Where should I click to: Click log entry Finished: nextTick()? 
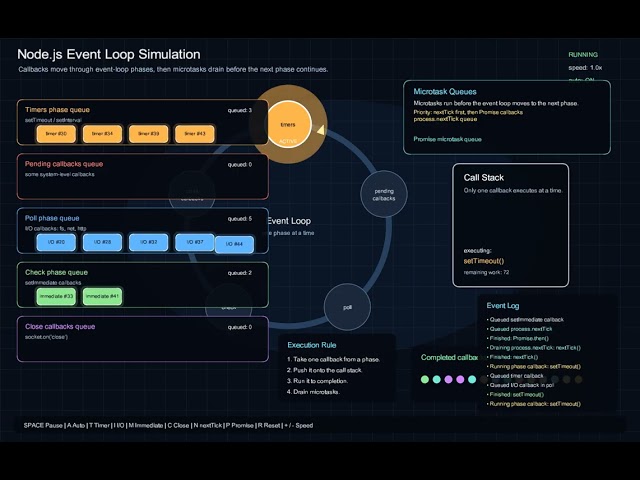click(512, 357)
